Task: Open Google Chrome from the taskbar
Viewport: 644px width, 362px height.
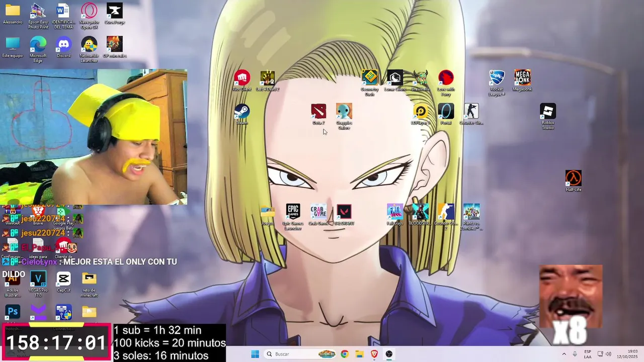Action: coord(344,354)
